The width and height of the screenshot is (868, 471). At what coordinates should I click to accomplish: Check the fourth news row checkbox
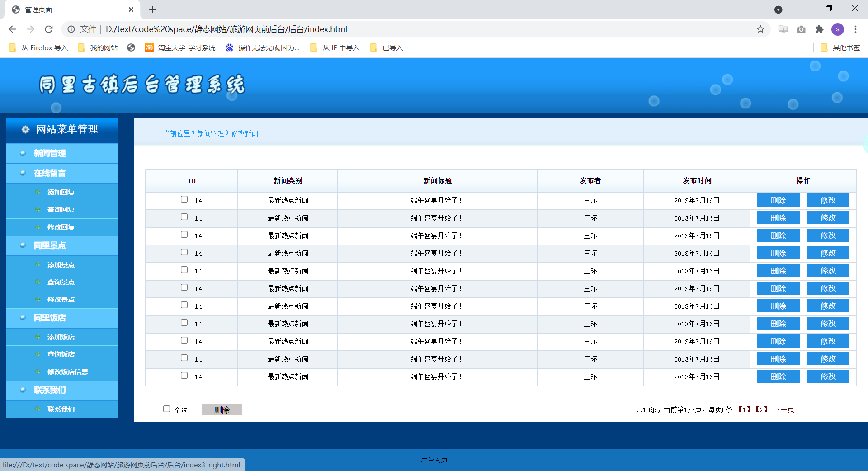(184, 252)
